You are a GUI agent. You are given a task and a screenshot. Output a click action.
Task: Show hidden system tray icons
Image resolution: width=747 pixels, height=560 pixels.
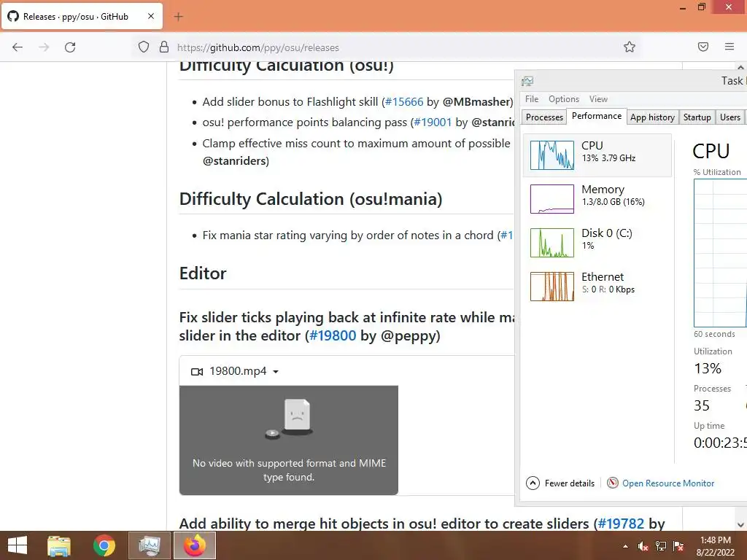[625, 546]
